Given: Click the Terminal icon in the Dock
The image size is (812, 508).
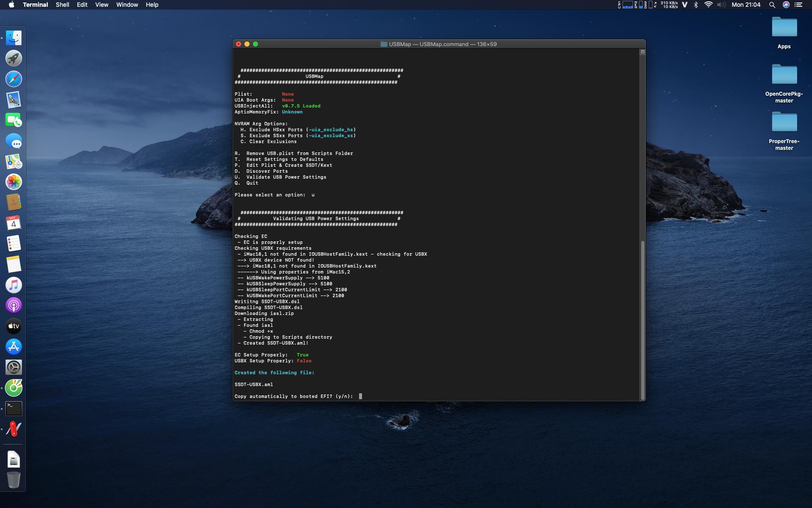Looking at the screenshot, I should 14,409.
